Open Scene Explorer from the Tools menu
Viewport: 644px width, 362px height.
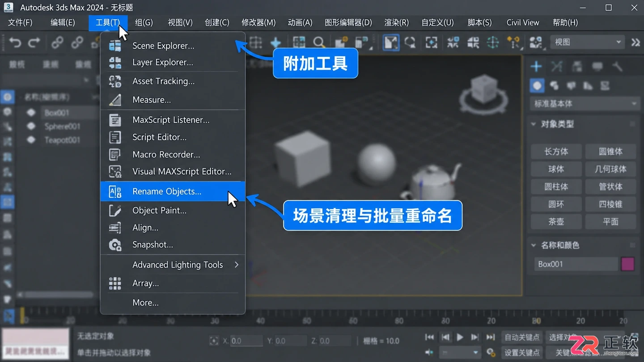[173, 46]
